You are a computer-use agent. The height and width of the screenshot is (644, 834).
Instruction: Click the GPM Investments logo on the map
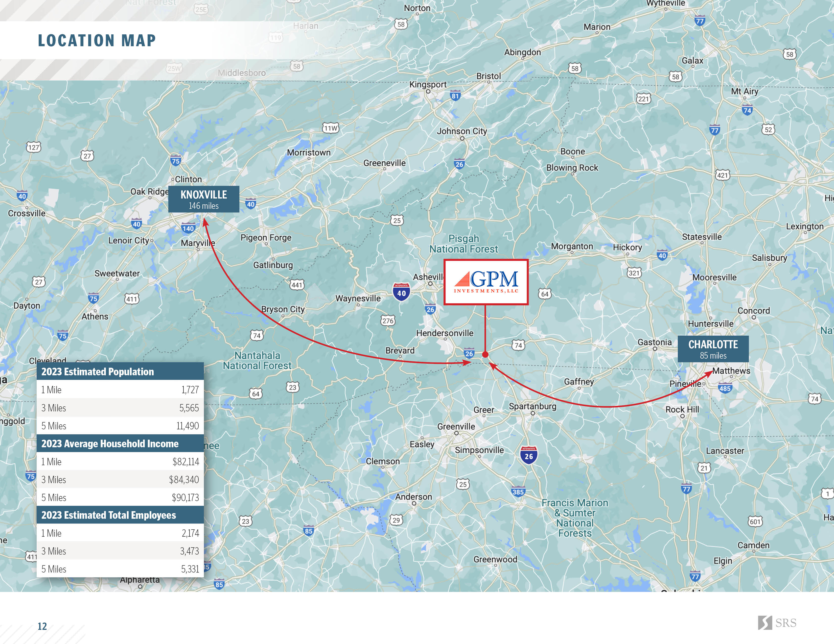(486, 282)
